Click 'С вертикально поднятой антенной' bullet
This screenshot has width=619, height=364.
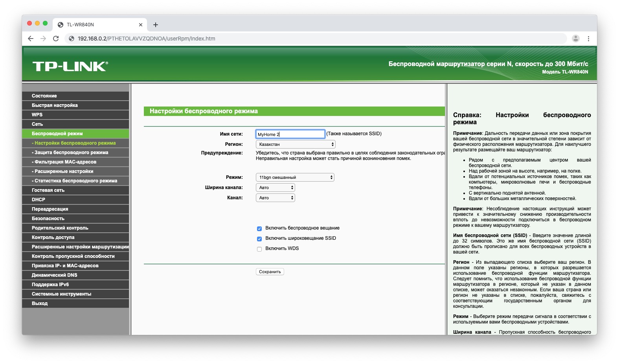pos(507,193)
